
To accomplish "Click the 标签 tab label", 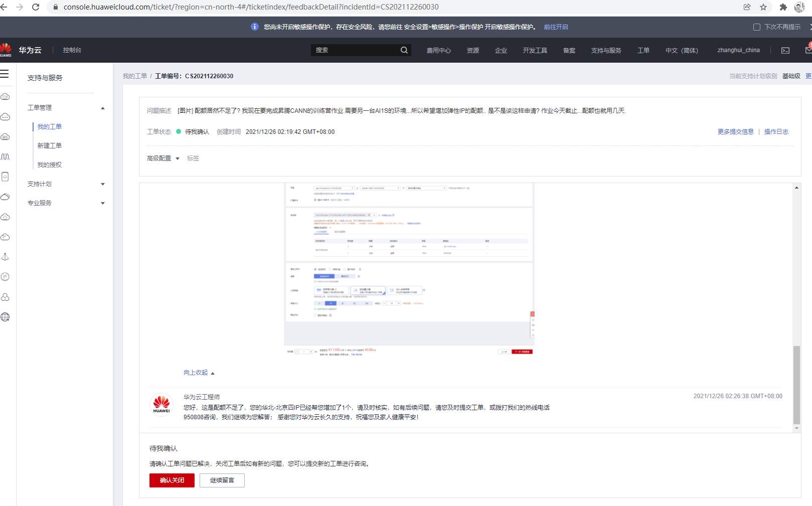I will pos(193,158).
